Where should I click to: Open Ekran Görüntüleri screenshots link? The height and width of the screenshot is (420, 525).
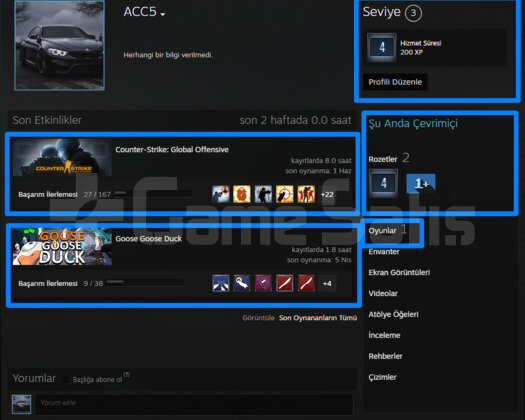click(x=399, y=273)
